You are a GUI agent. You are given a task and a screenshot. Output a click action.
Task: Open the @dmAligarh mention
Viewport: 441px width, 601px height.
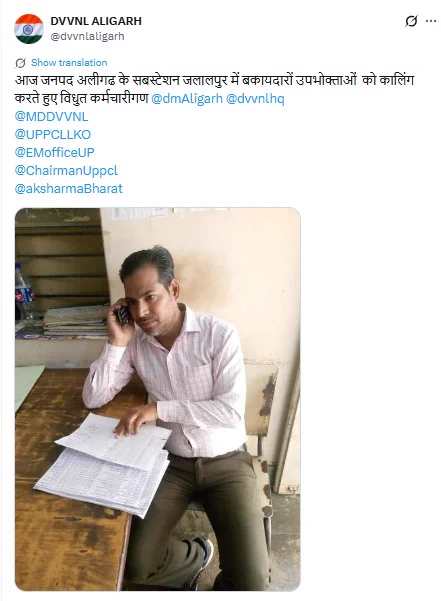187,99
